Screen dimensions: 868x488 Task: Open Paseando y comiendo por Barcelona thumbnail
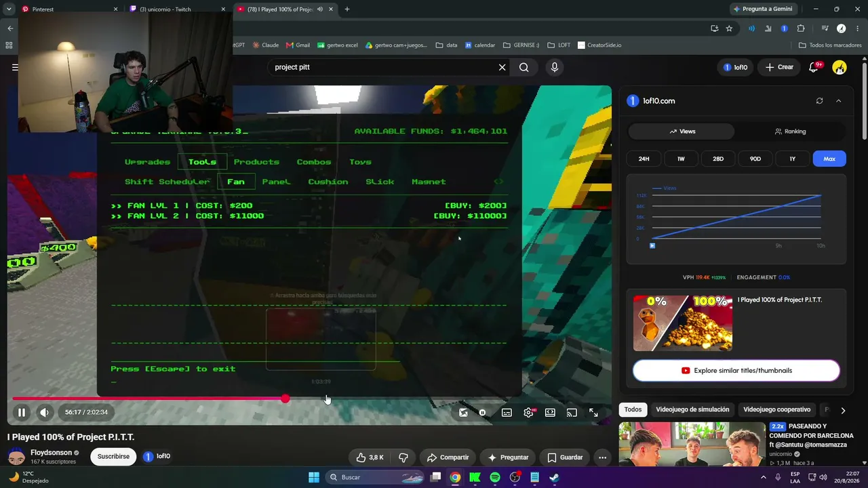pos(692,445)
